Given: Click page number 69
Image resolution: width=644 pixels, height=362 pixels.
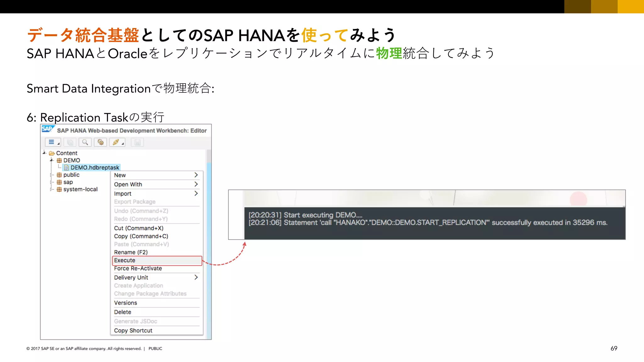Looking at the screenshot, I should [614, 348].
